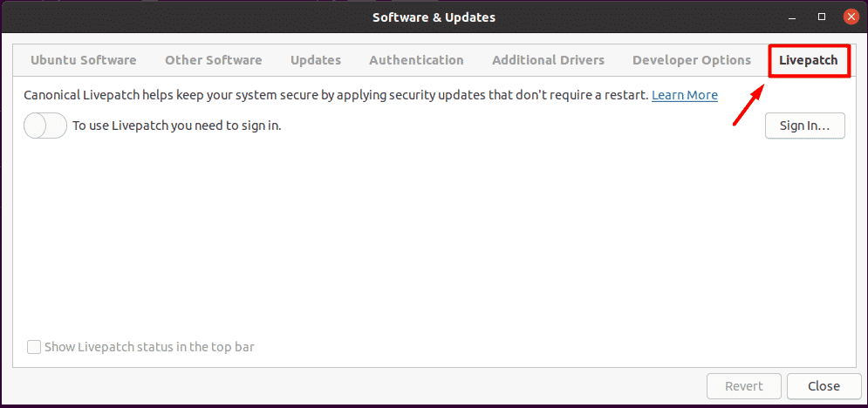Open the Additional Drivers tab
This screenshot has height=408, width=868.
click(548, 60)
